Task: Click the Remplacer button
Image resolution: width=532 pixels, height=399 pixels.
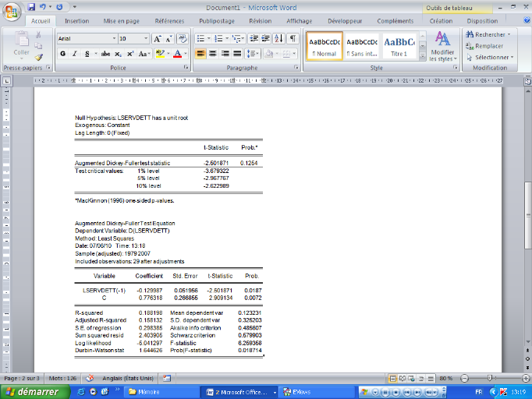Action: [x=488, y=46]
